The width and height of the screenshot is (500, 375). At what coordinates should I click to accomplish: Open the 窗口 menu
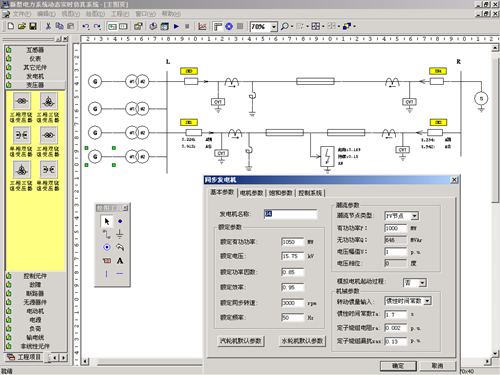tap(145, 14)
